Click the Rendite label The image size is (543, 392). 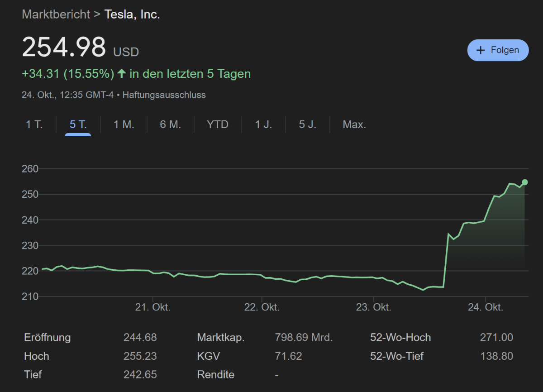click(x=216, y=375)
